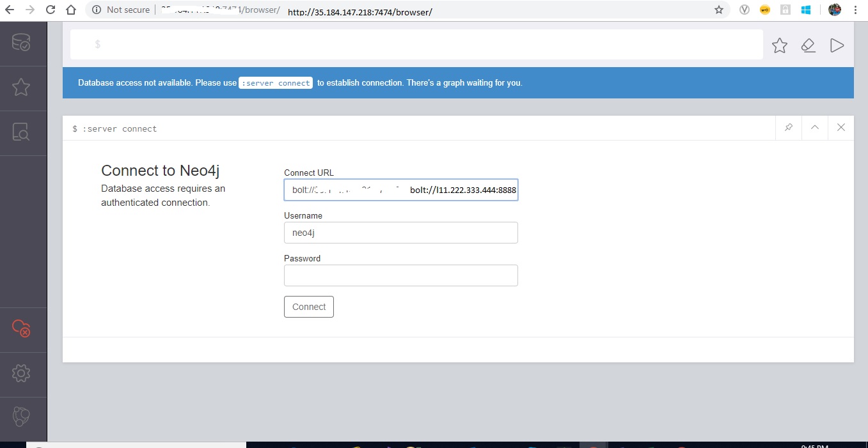Click the Password input field
Image resolution: width=868 pixels, height=448 pixels.
(x=401, y=275)
